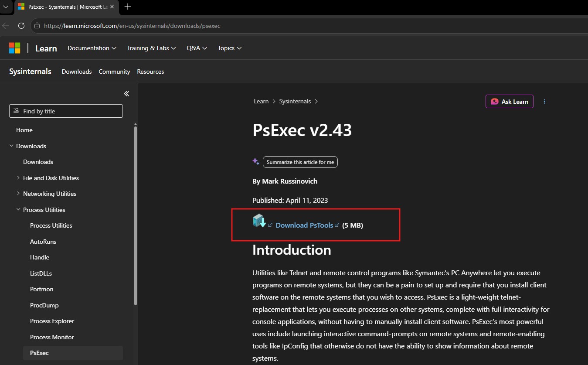Open AutoRuns in the sidebar

pyautogui.click(x=43, y=242)
